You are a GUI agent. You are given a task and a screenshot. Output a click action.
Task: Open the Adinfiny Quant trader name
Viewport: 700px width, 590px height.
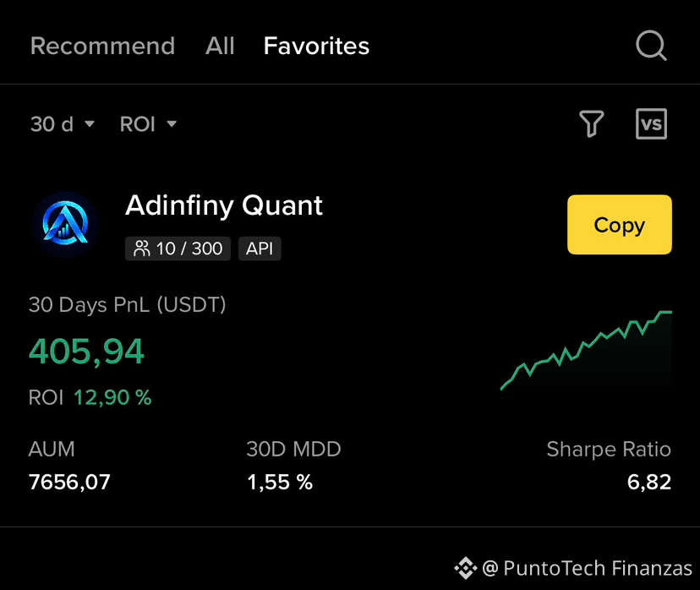(224, 205)
